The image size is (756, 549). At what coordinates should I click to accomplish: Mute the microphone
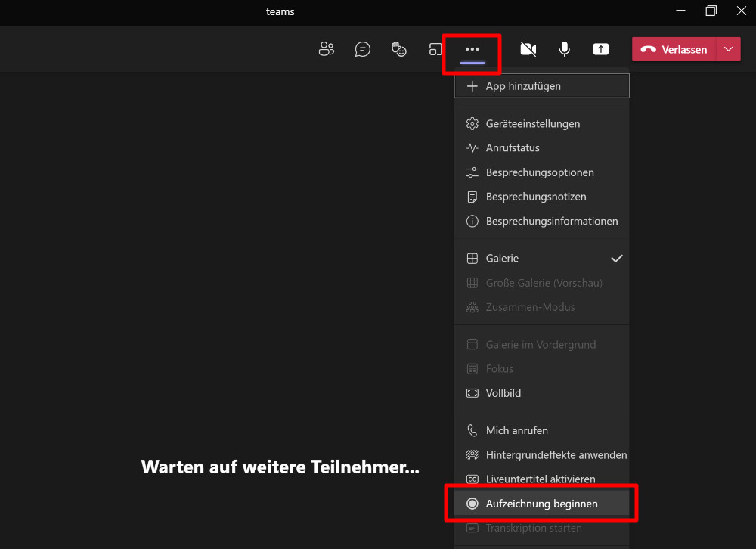pos(565,49)
